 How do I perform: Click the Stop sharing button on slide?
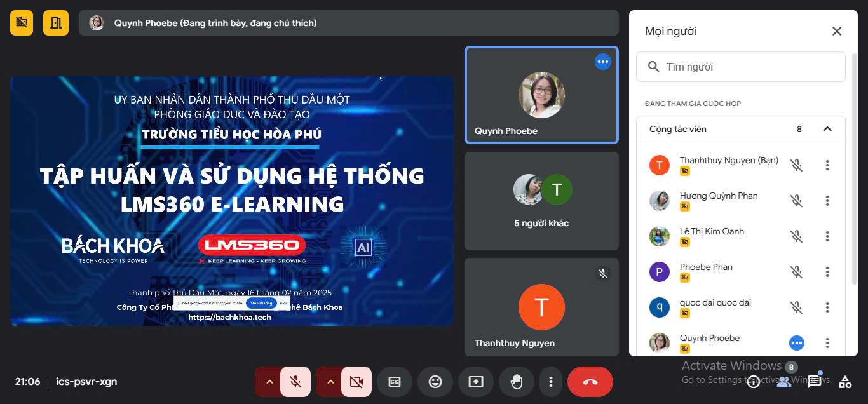[x=261, y=304]
